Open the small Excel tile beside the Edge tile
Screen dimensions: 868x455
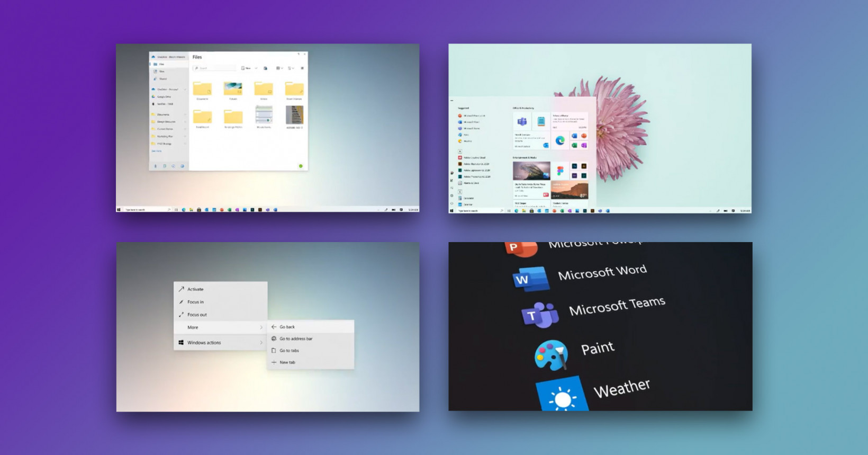tap(574, 145)
